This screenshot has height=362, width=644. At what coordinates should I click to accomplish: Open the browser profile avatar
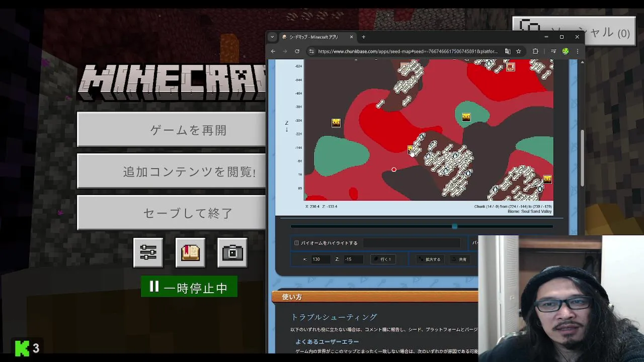point(566,51)
